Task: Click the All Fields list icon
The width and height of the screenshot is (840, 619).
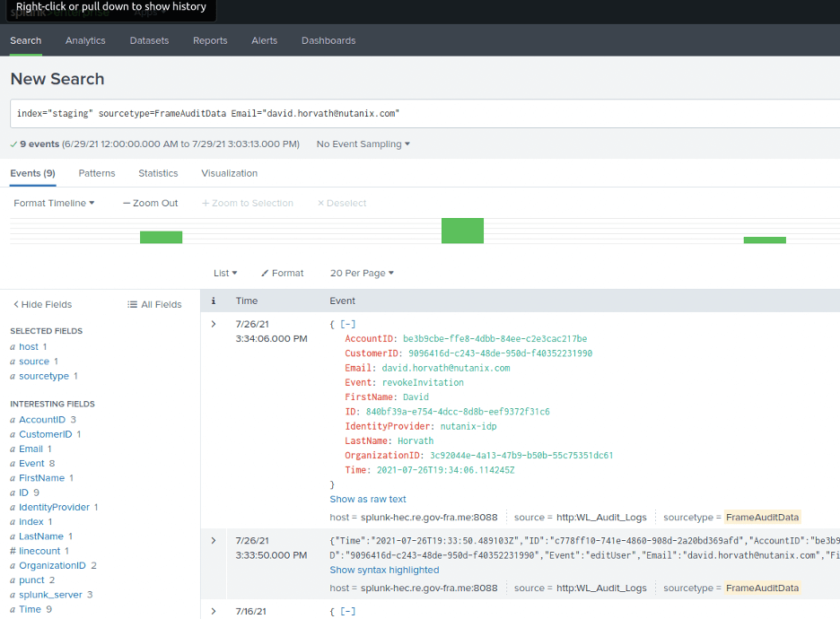Action: click(133, 305)
